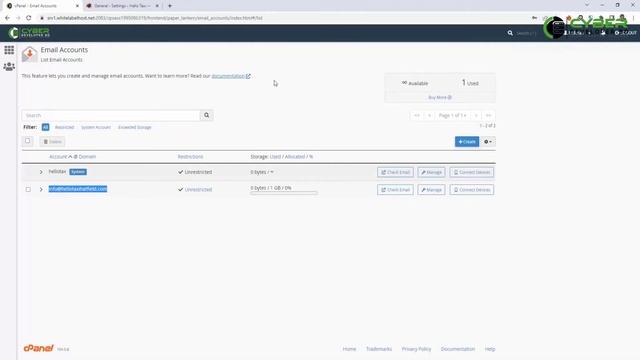Select the Exceeded Storage filter
Viewport: 640px width, 360px height.
click(135, 127)
